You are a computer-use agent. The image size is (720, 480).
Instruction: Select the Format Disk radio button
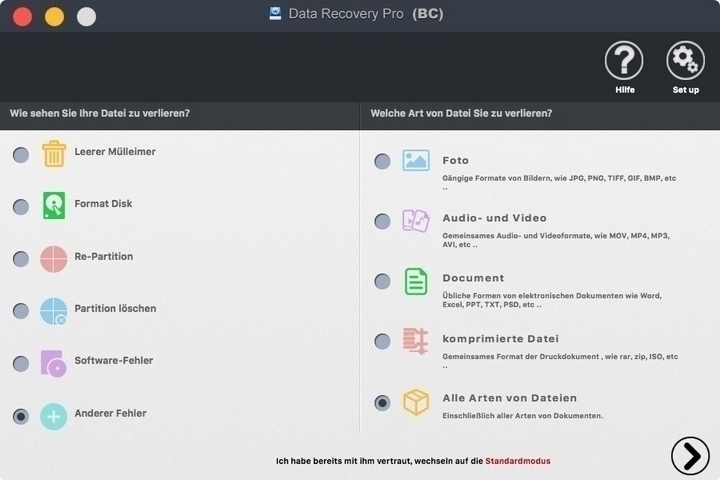click(x=21, y=207)
